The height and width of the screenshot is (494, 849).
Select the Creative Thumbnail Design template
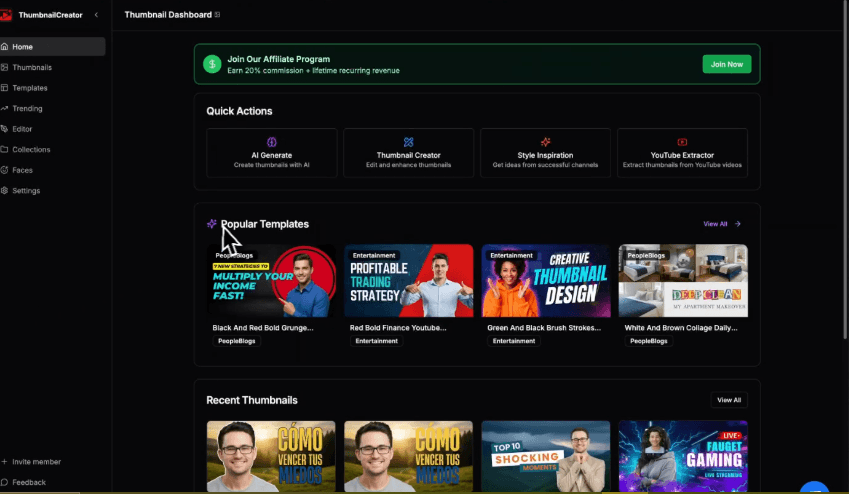coord(545,281)
